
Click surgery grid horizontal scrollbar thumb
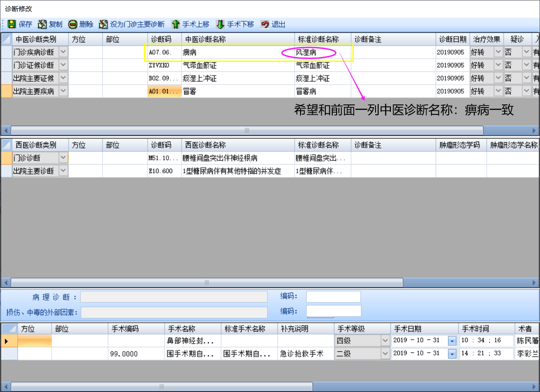tap(161, 387)
